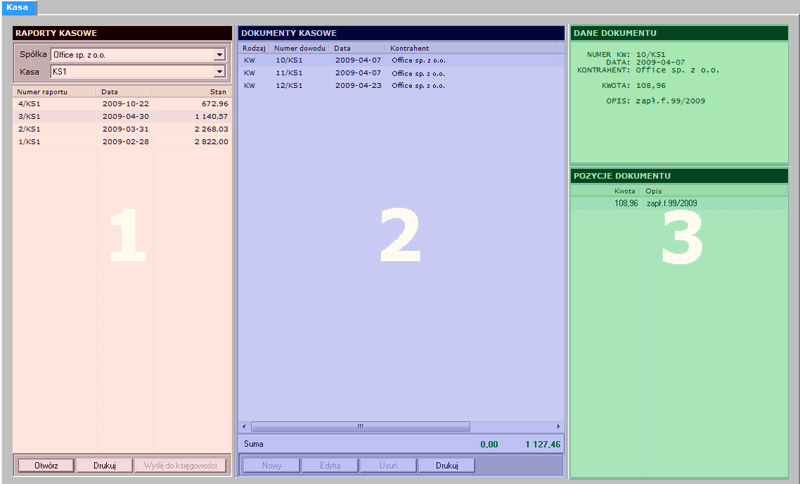Click the documents horizontal scrollbar thumb
This screenshot has height=484, width=800.
[x=360, y=426]
